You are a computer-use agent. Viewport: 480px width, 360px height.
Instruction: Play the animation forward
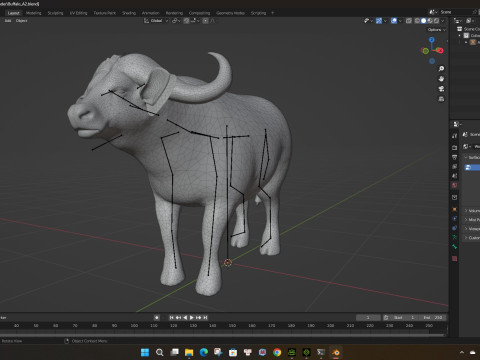192,318
